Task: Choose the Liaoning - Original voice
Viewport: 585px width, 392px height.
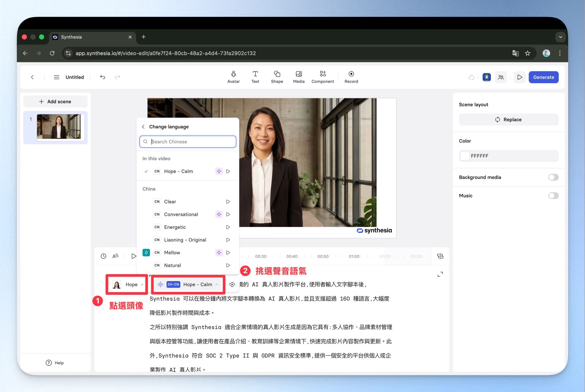Action: 185,240
